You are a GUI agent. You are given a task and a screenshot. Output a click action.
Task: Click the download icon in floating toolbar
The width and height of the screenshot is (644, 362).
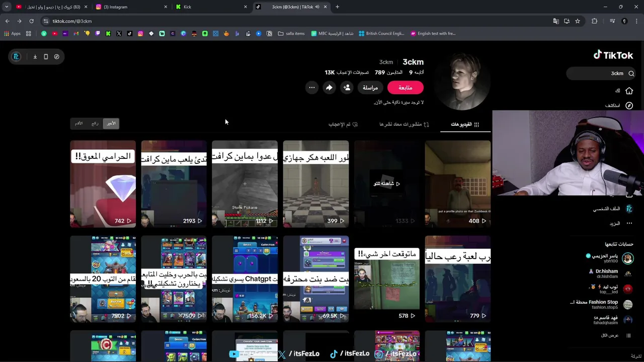click(x=35, y=56)
